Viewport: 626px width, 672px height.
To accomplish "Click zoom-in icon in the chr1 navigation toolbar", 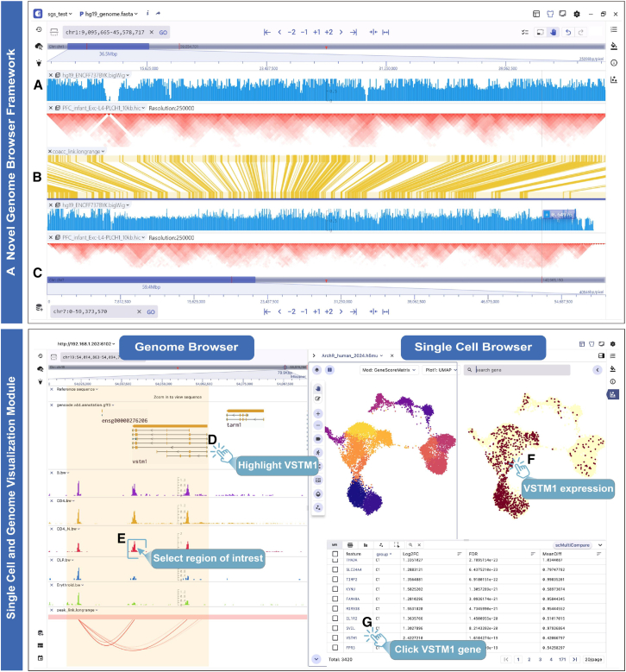I will [x=373, y=32].
